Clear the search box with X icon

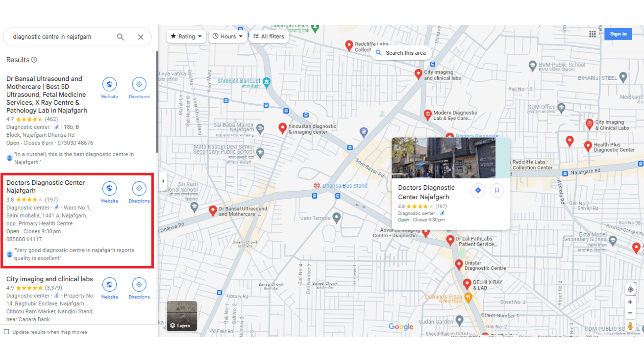(141, 37)
